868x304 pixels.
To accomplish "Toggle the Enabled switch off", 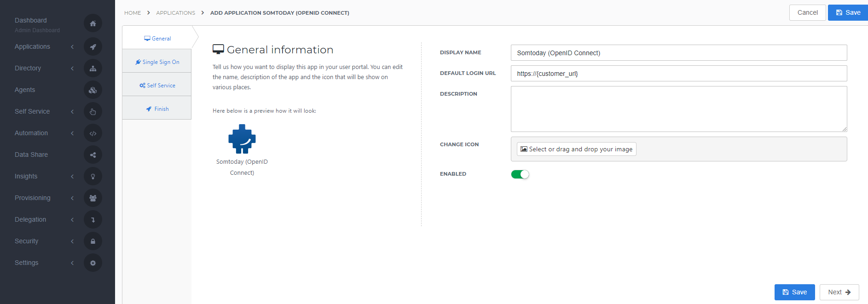I will pos(520,174).
